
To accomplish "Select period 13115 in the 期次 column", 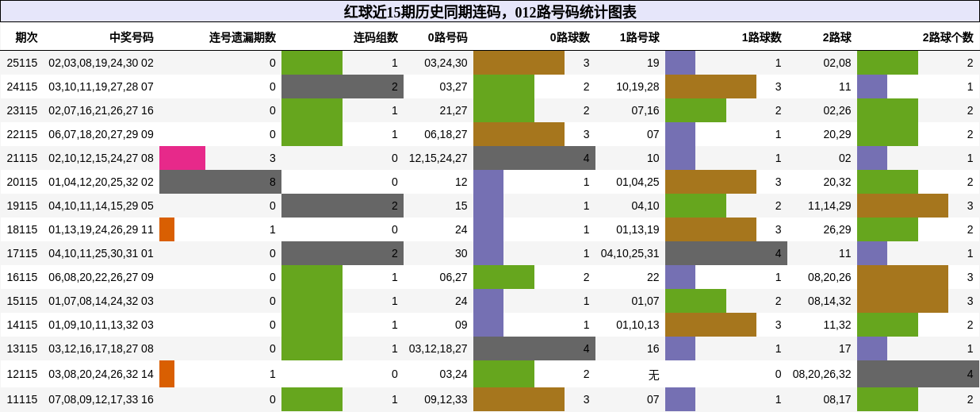I will [x=22, y=348].
